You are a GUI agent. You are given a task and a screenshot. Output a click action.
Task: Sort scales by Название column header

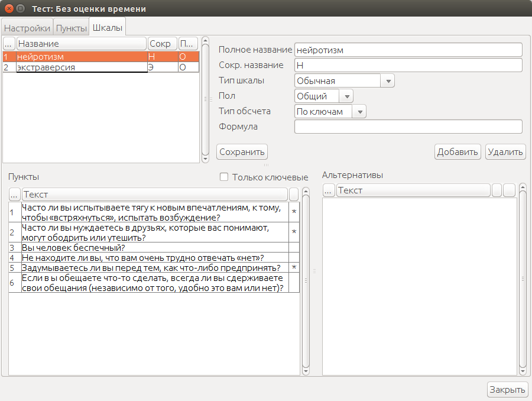click(x=82, y=43)
